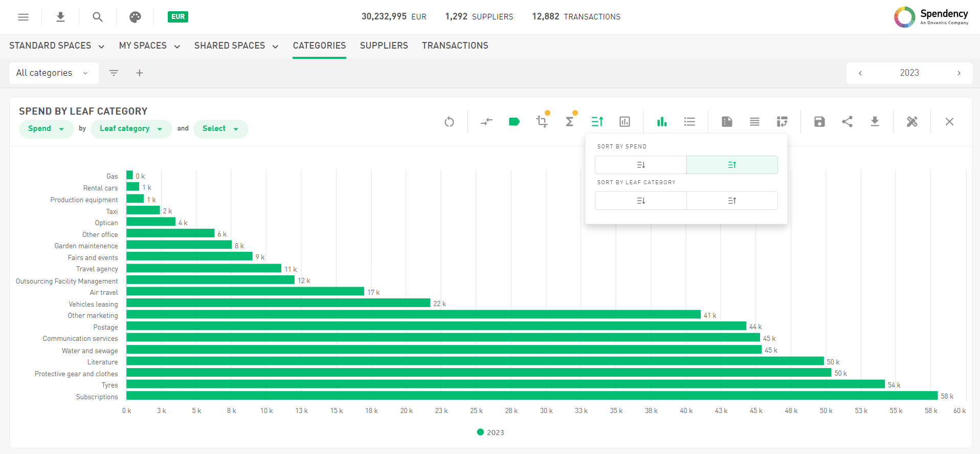Screen dimensions: 980x454
Task: Select sort by leaf category descending option
Action: [x=640, y=201]
